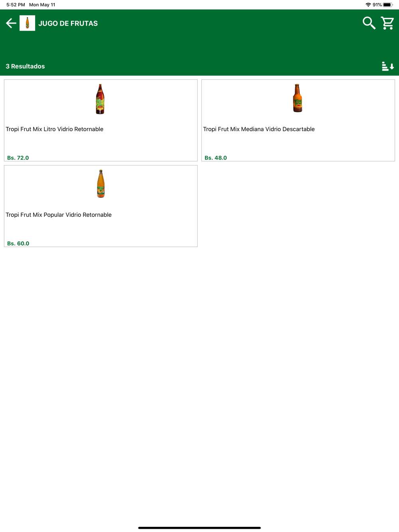Open the search magnifier icon

369,23
